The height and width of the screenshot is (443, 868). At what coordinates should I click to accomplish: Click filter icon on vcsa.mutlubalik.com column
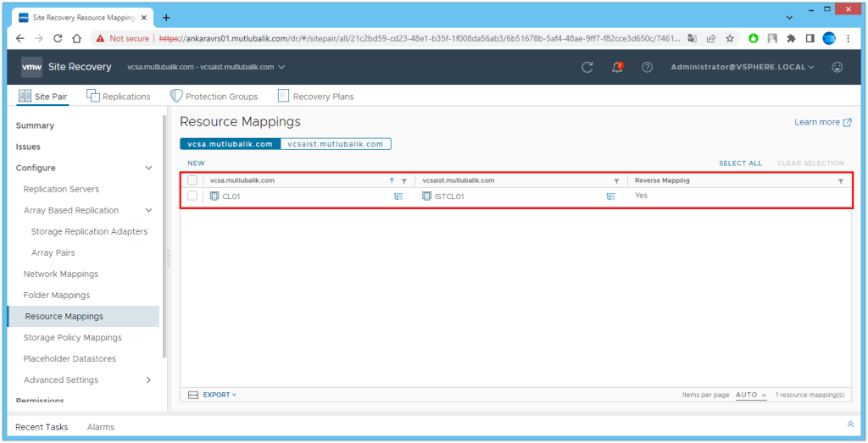click(403, 181)
